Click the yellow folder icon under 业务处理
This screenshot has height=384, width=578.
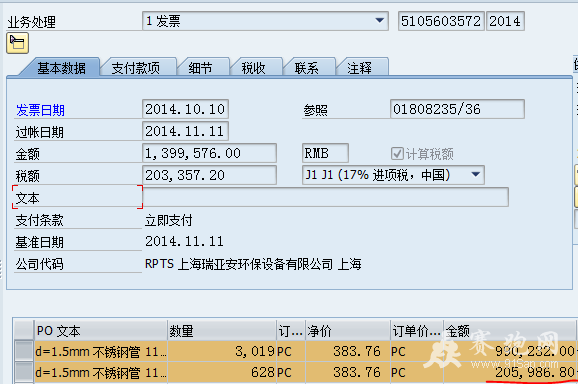pos(17,43)
